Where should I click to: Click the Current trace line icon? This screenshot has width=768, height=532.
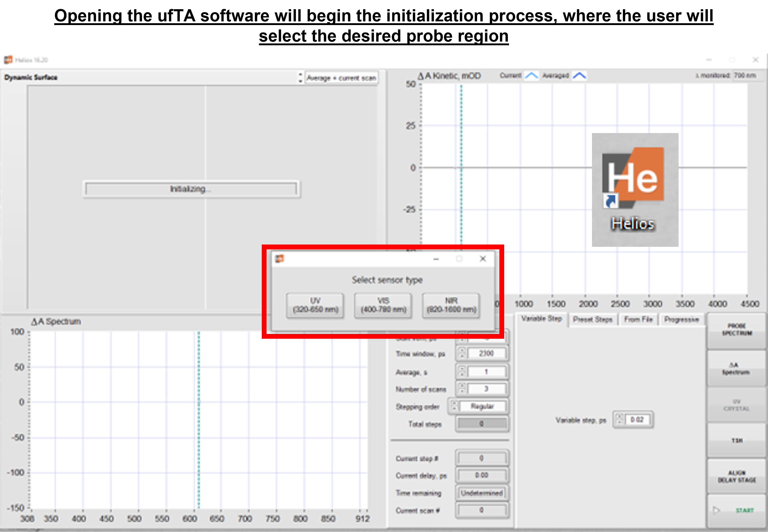[x=531, y=76]
